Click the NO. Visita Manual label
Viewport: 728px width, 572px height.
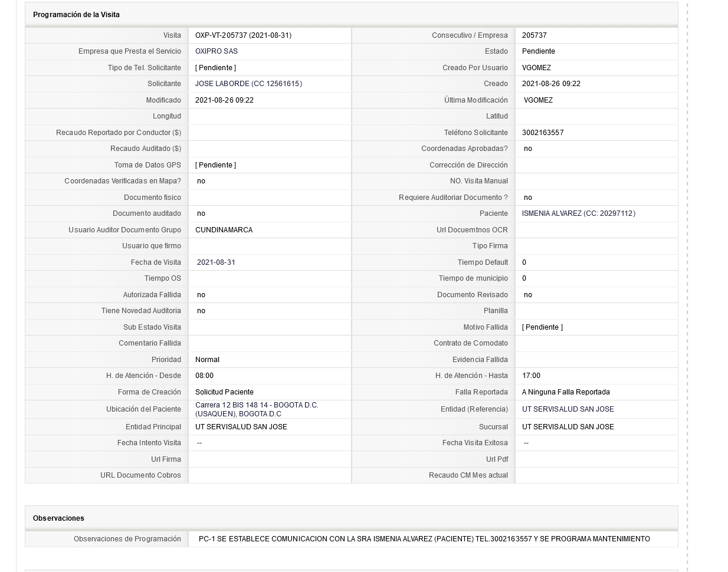point(479,181)
